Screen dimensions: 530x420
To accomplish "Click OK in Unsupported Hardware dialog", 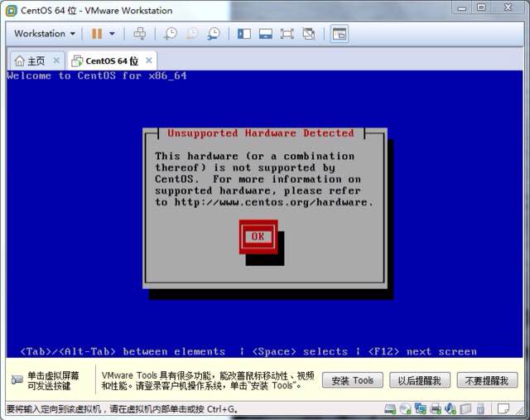I will pos(258,236).
